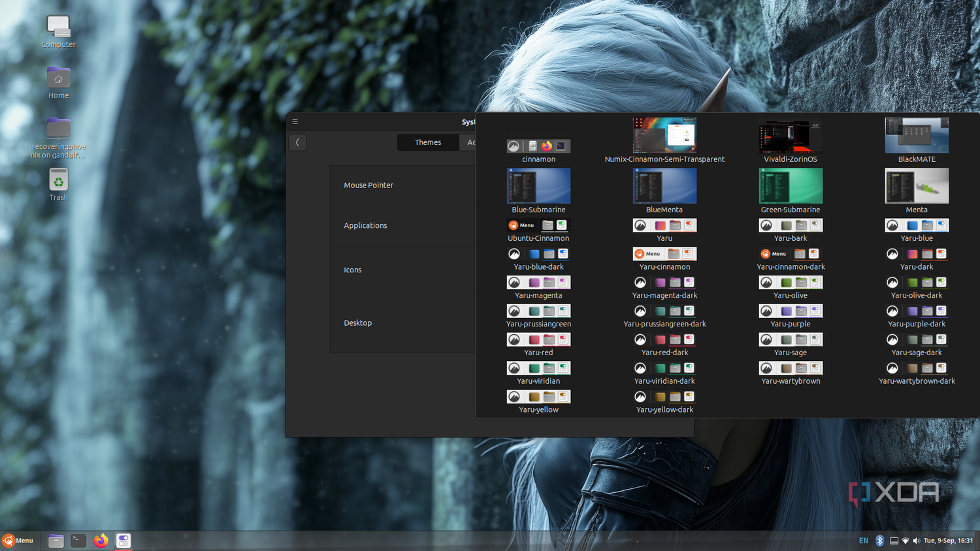Image resolution: width=980 pixels, height=551 pixels.
Task: Open the recoveringphoenix network folder icon
Action: pos(58,138)
